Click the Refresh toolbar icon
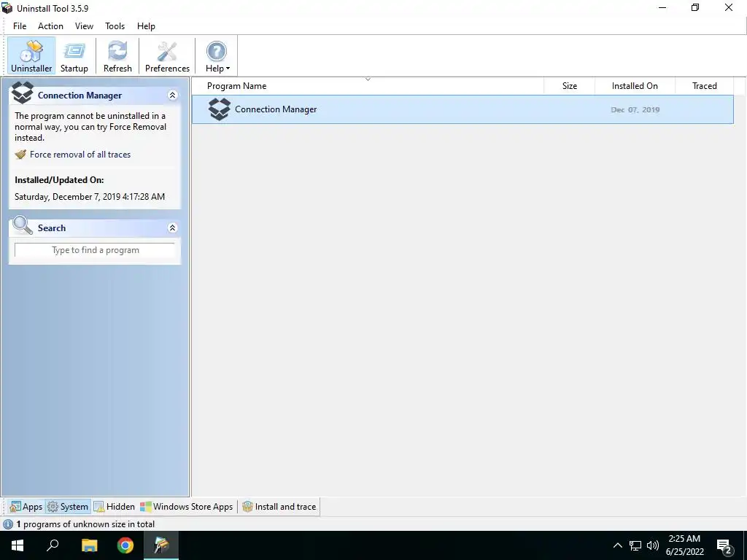747x560 pixels. coord(117,55)
